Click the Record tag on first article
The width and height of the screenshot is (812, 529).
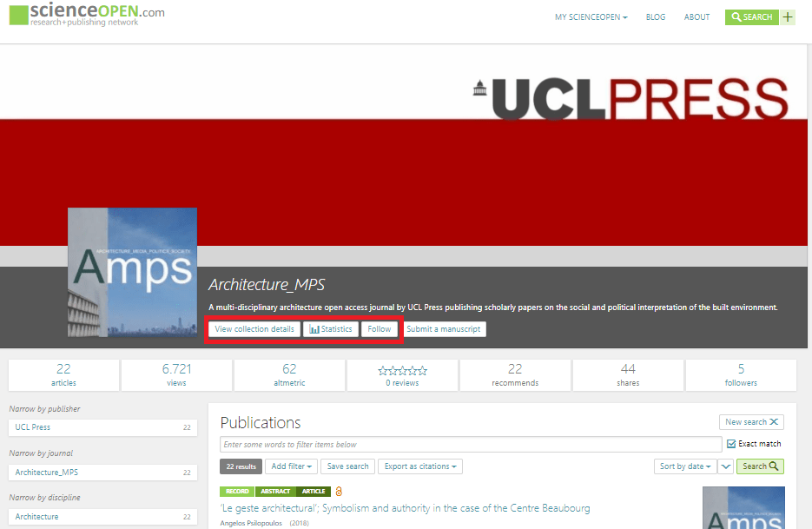[x=237, y=491]
